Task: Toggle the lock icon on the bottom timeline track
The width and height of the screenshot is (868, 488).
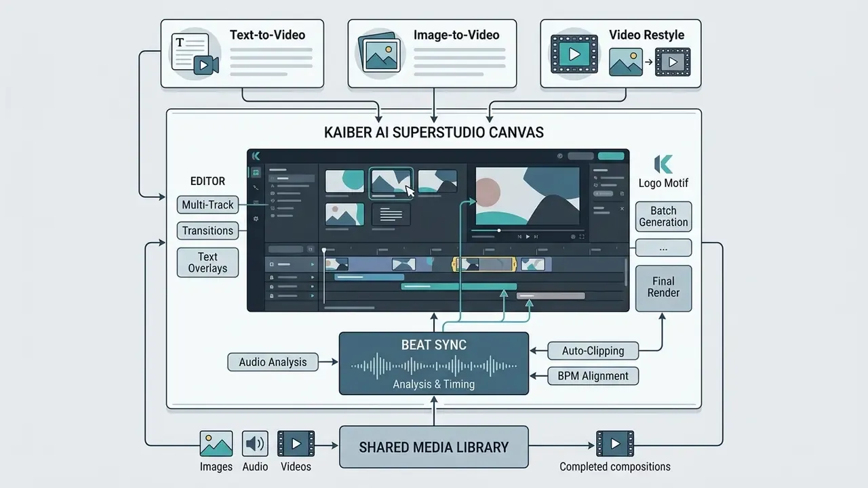Action: coord(271,296)
